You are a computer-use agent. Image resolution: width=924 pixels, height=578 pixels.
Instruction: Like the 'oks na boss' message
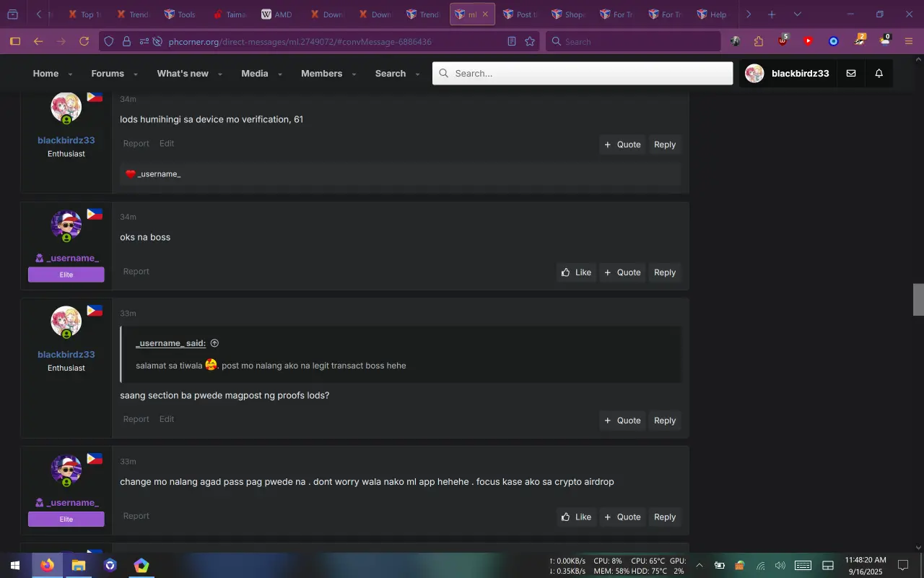(576, 272)
